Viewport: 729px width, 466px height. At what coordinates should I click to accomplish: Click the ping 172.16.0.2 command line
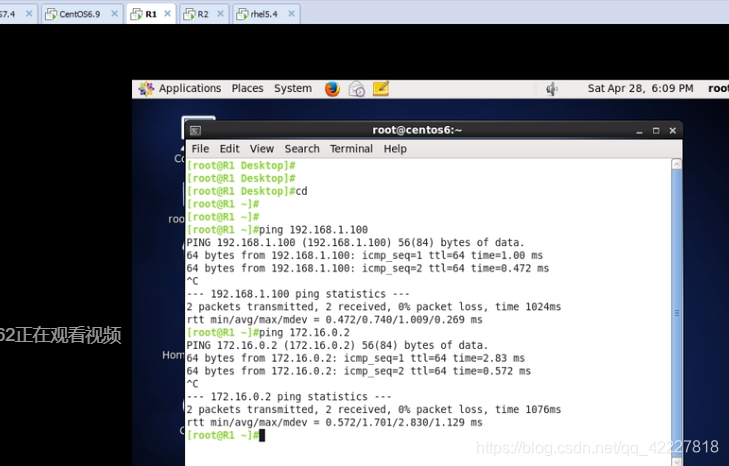tap(268, 333)
